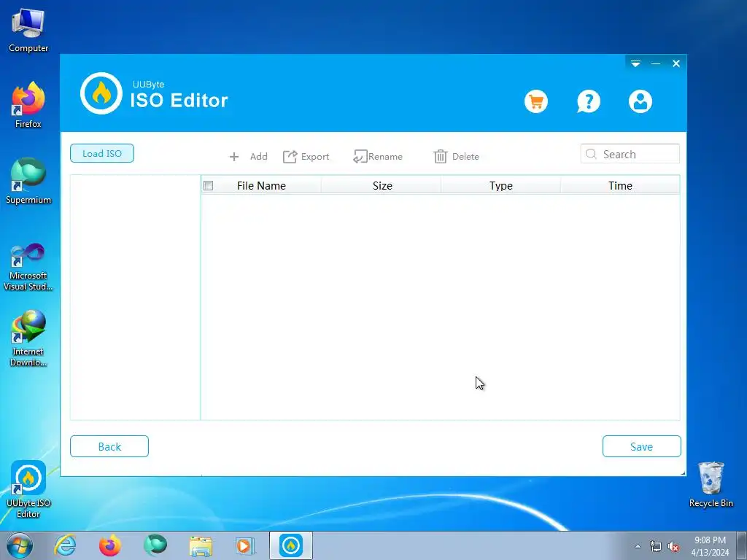The height and width of the screenshot is (560, 747).
Task: Click the Add plus toolbar button
Action: [x=248, y=157]
